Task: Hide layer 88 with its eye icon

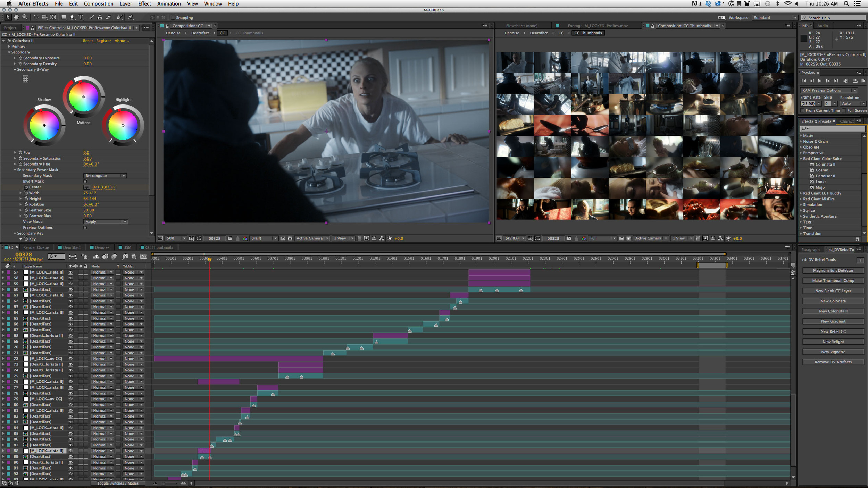Action: (70, 451)
